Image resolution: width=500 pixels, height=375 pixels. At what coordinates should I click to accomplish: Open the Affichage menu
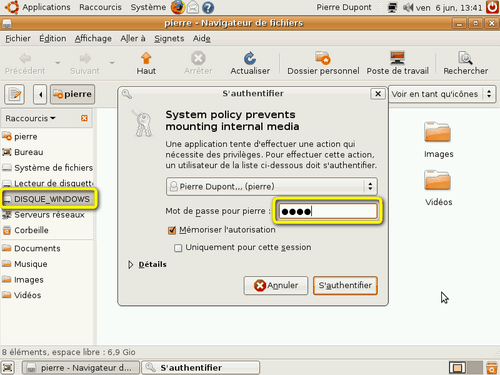point(93,39)
